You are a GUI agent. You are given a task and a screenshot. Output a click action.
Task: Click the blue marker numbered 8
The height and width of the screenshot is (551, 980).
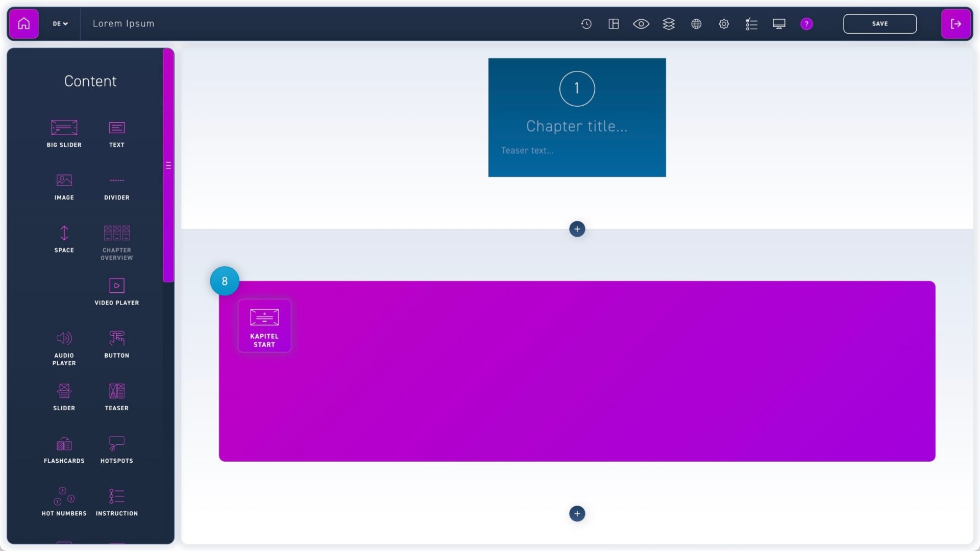(x=225, y=281)
